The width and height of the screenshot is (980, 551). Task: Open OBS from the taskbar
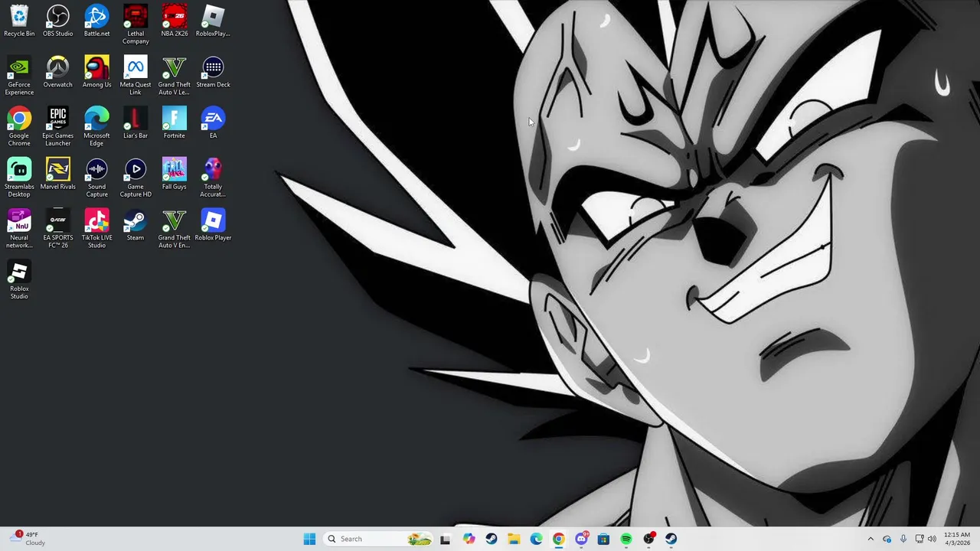649,539
